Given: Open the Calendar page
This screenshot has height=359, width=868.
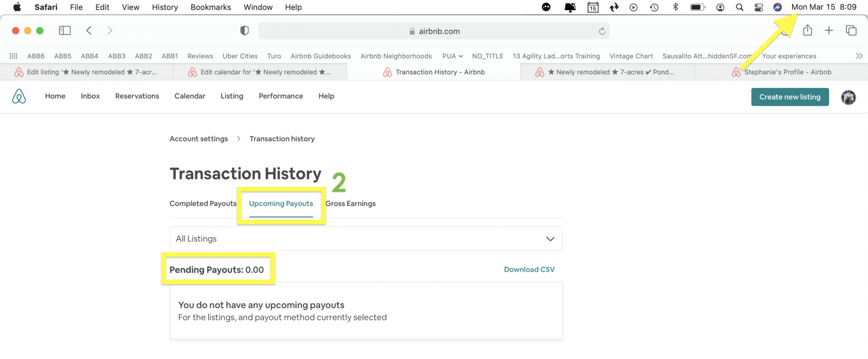Looking at the screenshot, I should tap(190, 96).
